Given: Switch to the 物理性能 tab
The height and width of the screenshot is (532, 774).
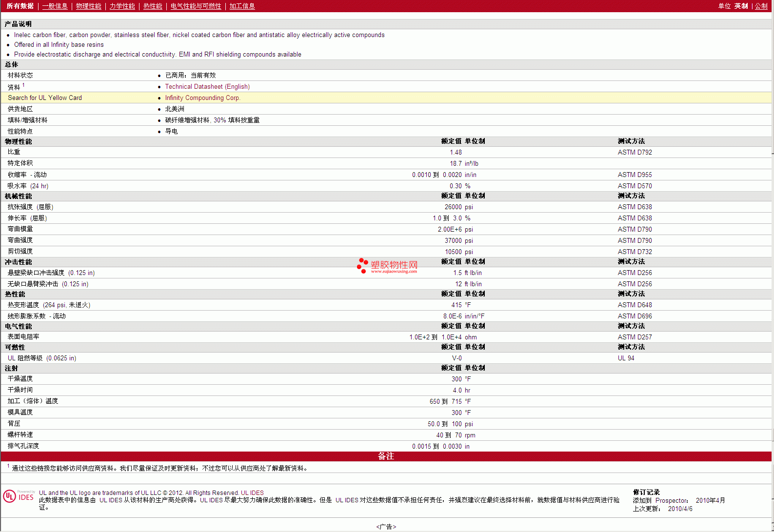Looking at the screenshot, I should click(88, 6).
